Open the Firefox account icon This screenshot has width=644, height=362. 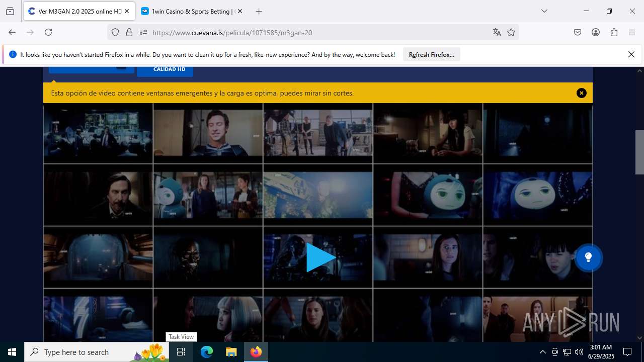point(596,32)
